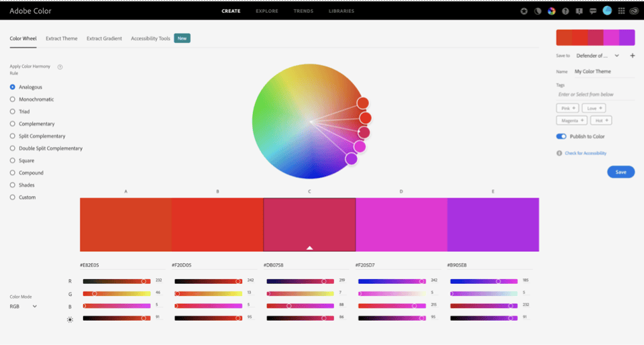Select the purple handle at the bottom of color wheel
Image resolution: width=644 pixels, height=345 pixels.
[351, 158]
